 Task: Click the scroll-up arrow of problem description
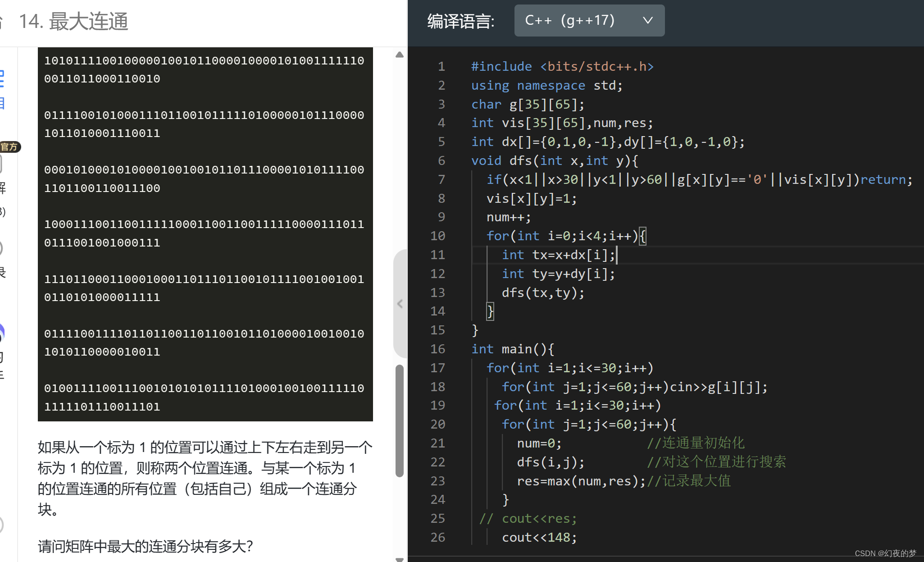(x=400, y=55)
